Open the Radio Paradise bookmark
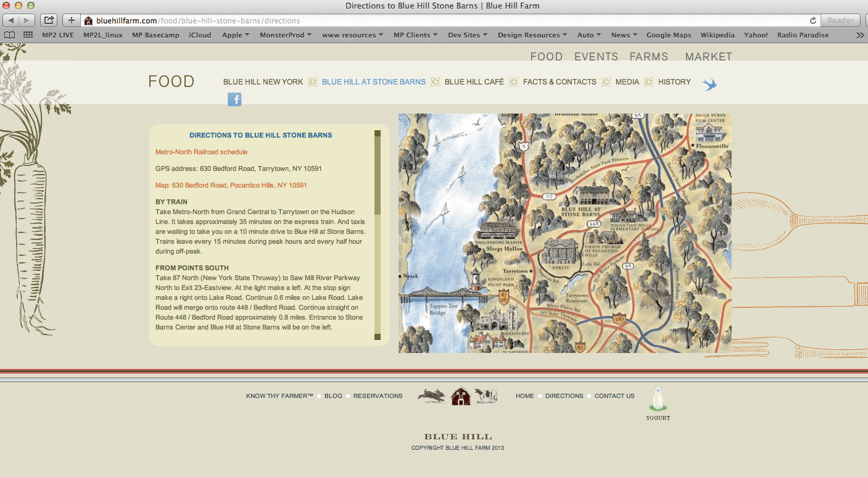This screenshot has width=868, height=477. 803,35
